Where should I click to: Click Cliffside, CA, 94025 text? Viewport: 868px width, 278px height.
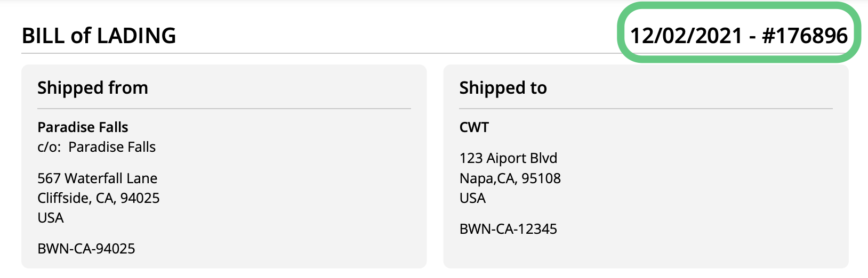pos(99,198)
